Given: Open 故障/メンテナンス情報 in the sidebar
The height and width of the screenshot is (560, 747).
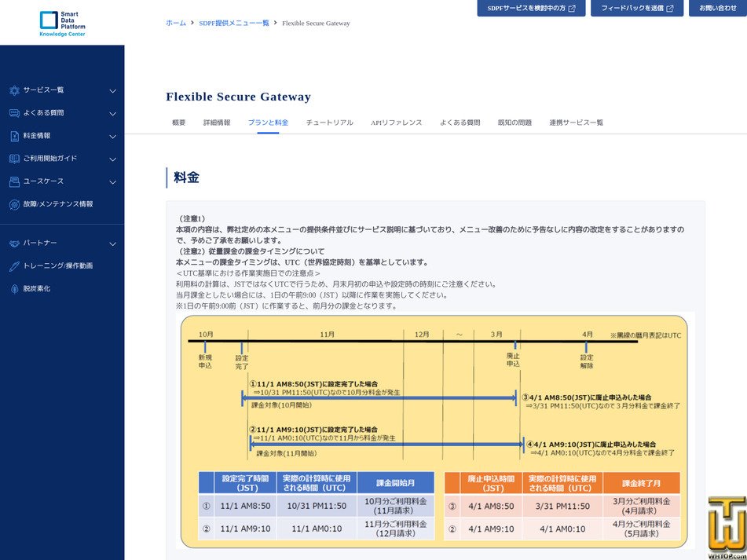Looking at the screenshot, I should [x=58, y=204].
